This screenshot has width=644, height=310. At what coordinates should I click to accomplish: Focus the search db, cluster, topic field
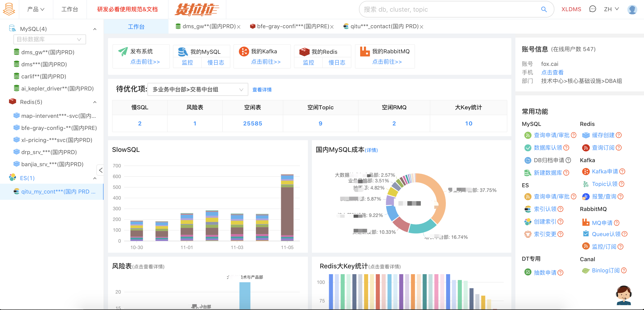click(450, 9)
